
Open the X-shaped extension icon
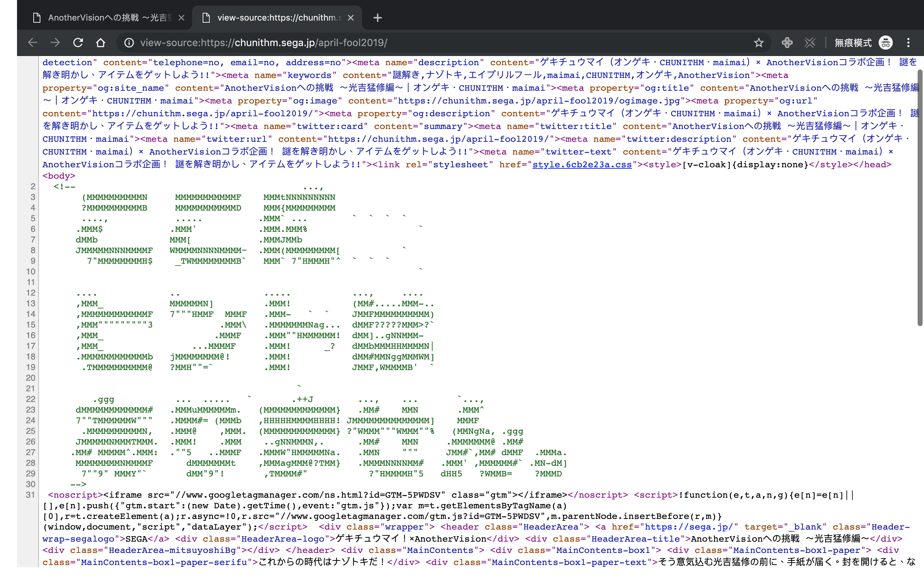810,43
